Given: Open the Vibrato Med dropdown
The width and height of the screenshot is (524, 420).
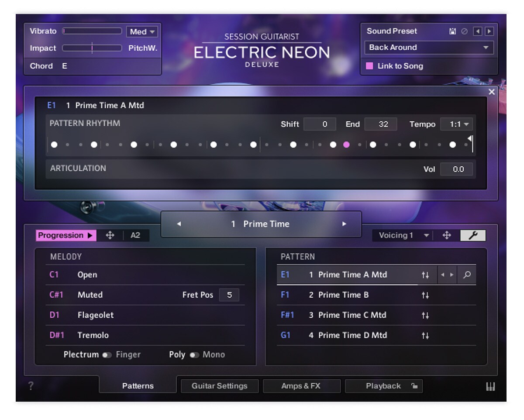Looking at the screenshot, I should click(142, 31).
